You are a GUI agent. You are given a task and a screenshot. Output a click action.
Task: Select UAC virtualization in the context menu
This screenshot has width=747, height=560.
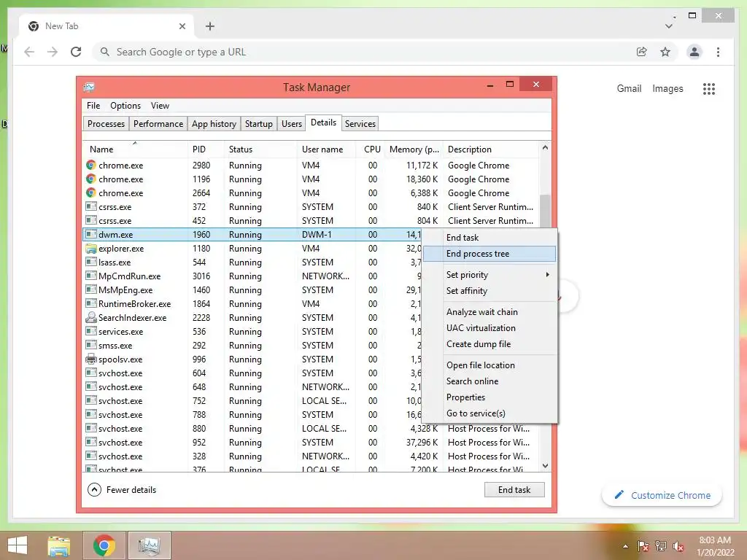[x=489, y=328]
